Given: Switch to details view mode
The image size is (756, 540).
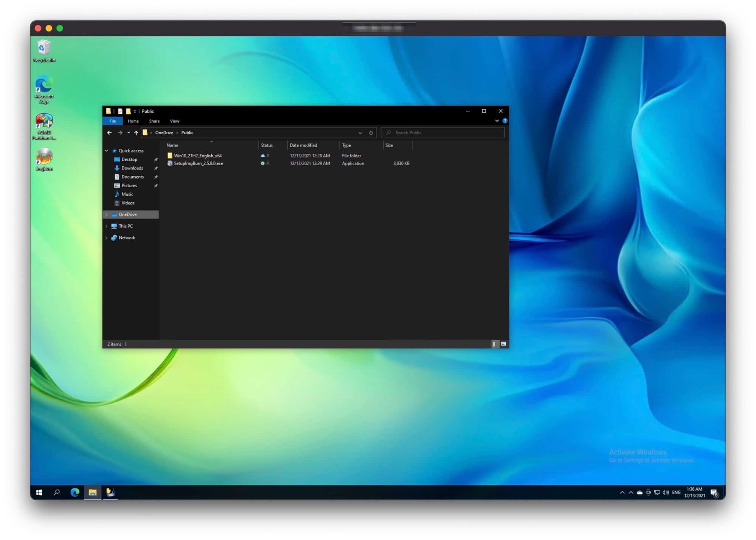Looking at the screenshot, I should click(x=494, y=344).
